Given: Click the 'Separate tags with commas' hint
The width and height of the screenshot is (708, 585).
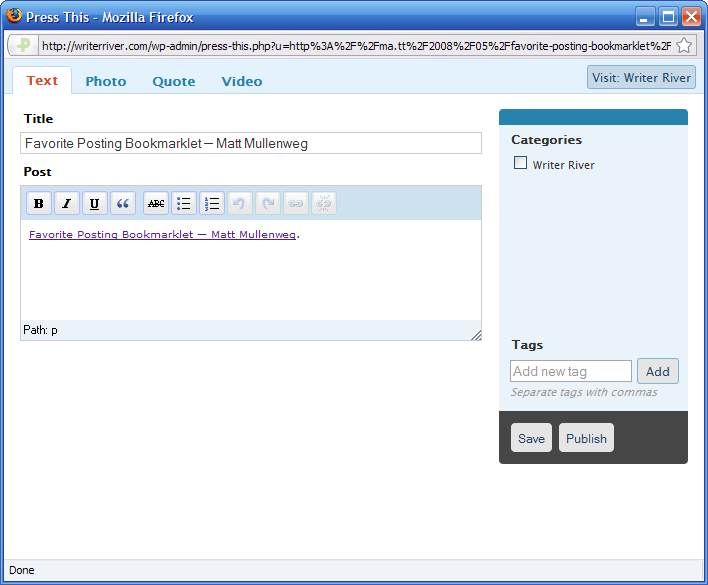Looking at the screenshot, I should (584, 392).
